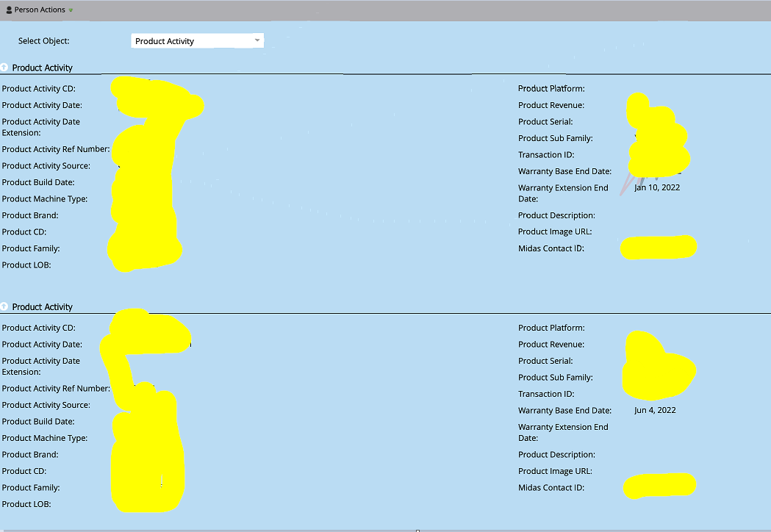Select the Jun 4, 2022 warranty base end date
Viewport: 771px width, 532px height.
click(x=654, y=410)
